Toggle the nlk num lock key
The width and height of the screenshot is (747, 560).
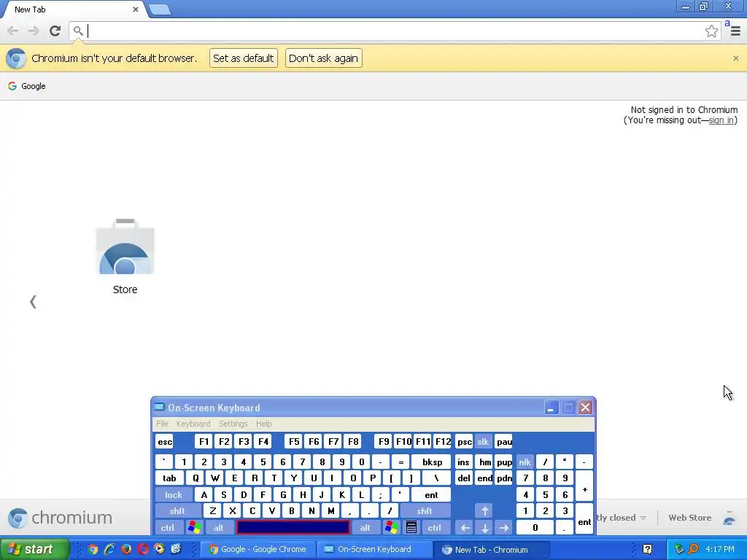click(x=525, y=462)
